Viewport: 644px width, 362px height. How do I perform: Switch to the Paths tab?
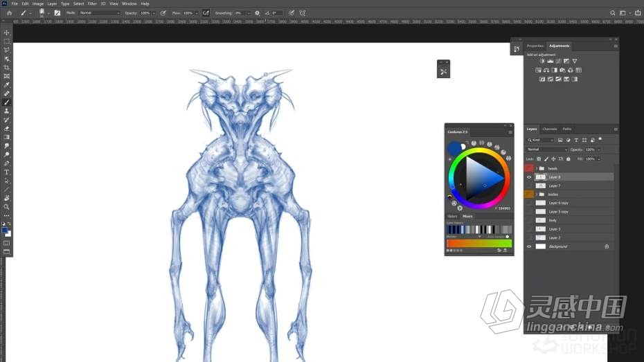coord(567,129)
